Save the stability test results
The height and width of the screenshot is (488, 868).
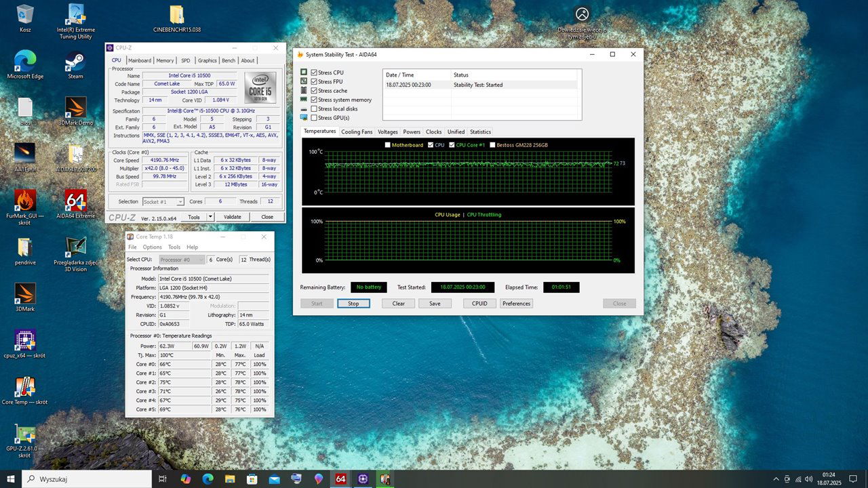click(x=435, y=304)
